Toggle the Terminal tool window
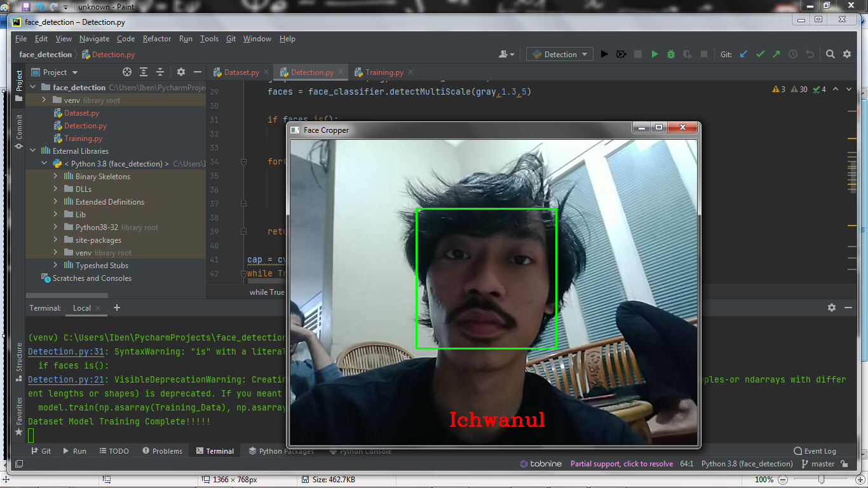Screen dimensions: 868x488 point(215,451)
